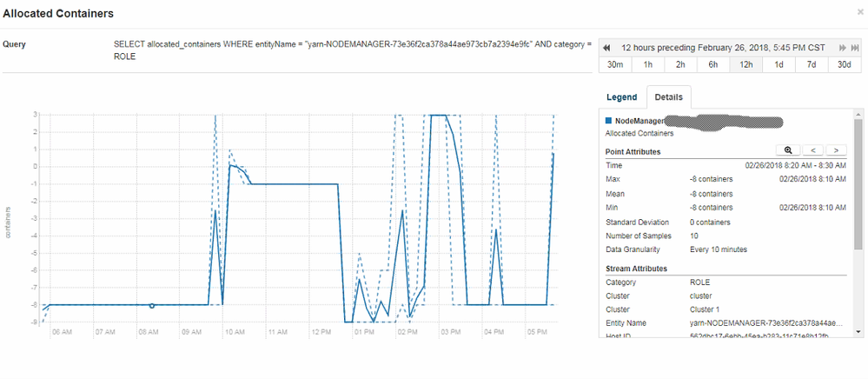The width and height of the screenshot is (868, 379).
Task: Select the 30d time range
Action: click(845, 65)
